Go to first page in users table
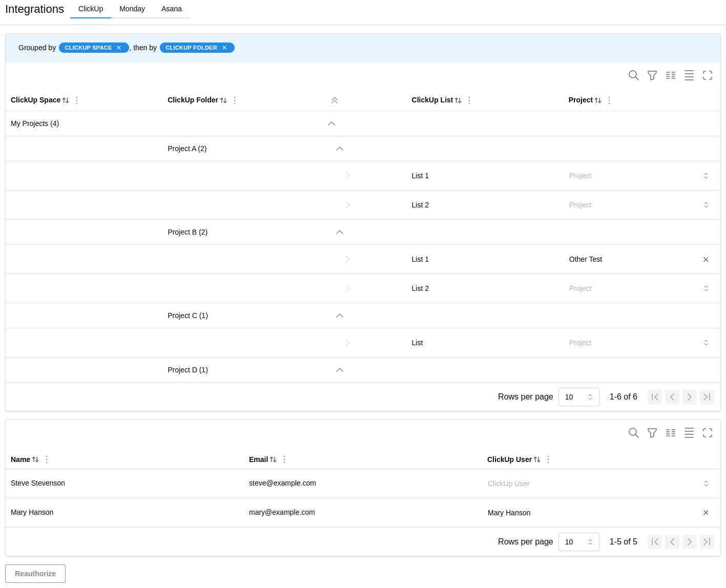 coord(655,542)
